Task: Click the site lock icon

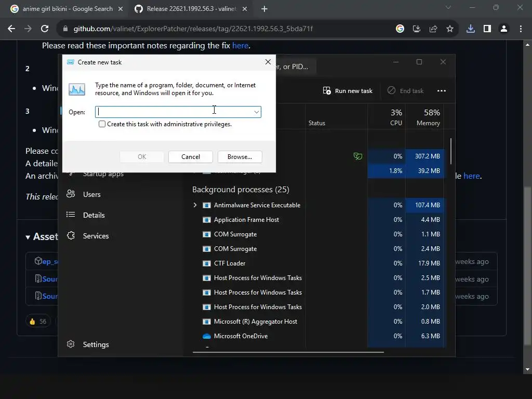Action: pyautogui.click(x=65, y=29)
